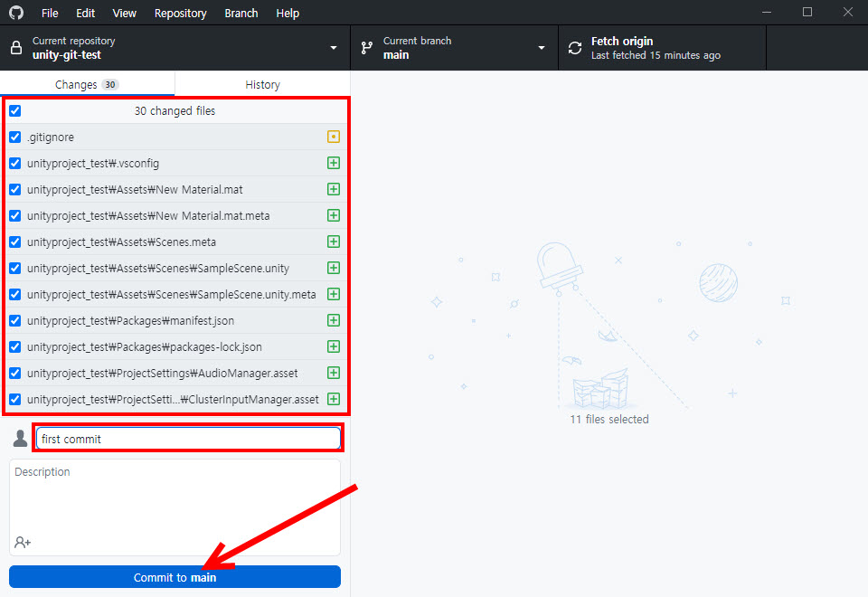The height and width of the screenshot is (597, 868).
Task: Minimize the GitHub Desktop window
Action: pyautogui.click(x=767, y=12)
